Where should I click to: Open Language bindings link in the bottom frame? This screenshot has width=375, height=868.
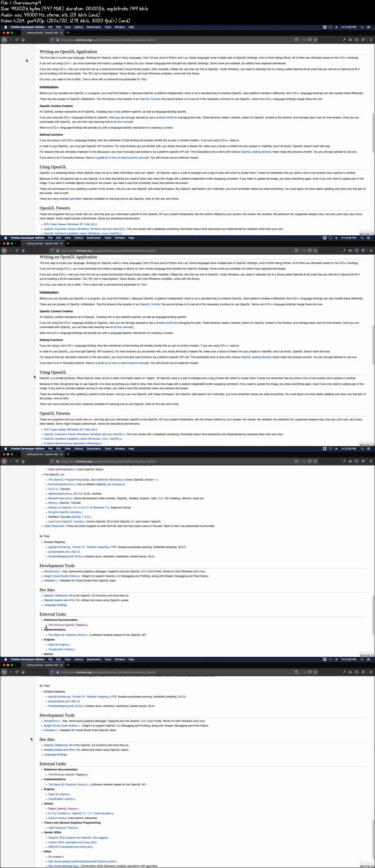[x=55, y=754]
